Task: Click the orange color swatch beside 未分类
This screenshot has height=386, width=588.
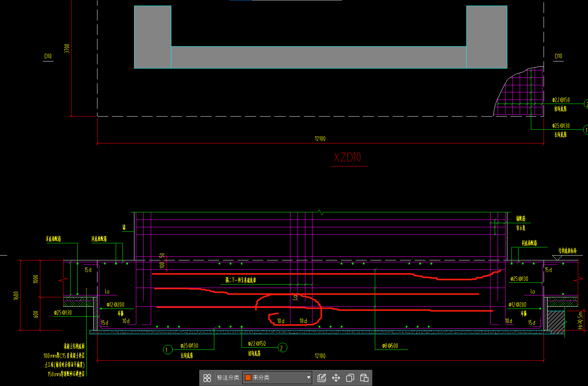Action: pyautogui.click(x=248, y=377)
